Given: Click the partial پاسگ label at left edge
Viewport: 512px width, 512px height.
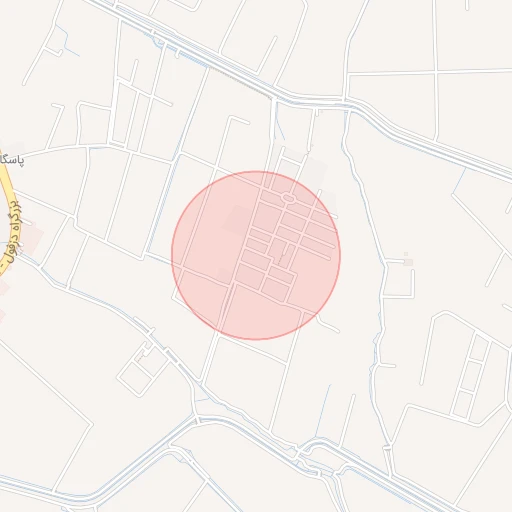Looking at the screenshot, I should point(12,160).
